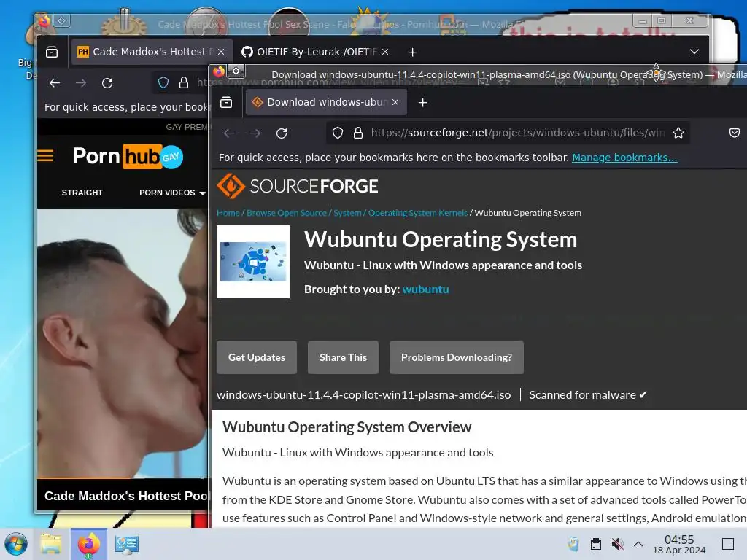Switch to the Cade Maddox tab in back window
The height and width of the screenshot is (560, 747).
152,52
